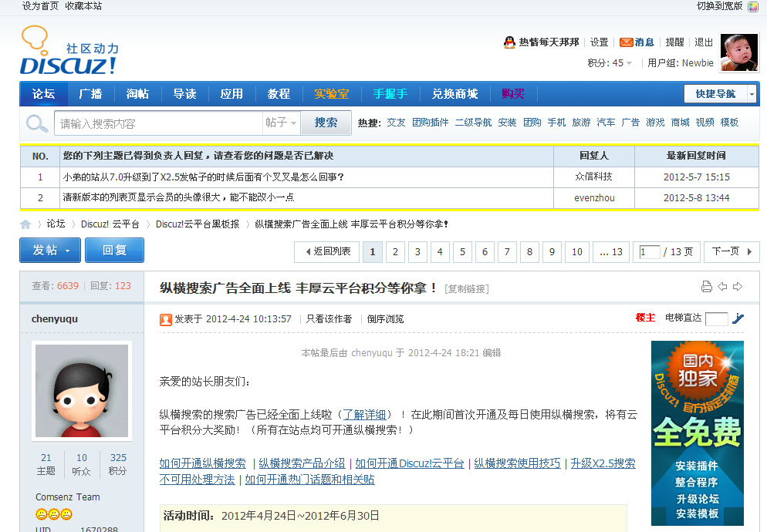This screenshot has height=532, width=767.
Task: Open the 广播 navigation tab
Action: [x=90, y=94]
